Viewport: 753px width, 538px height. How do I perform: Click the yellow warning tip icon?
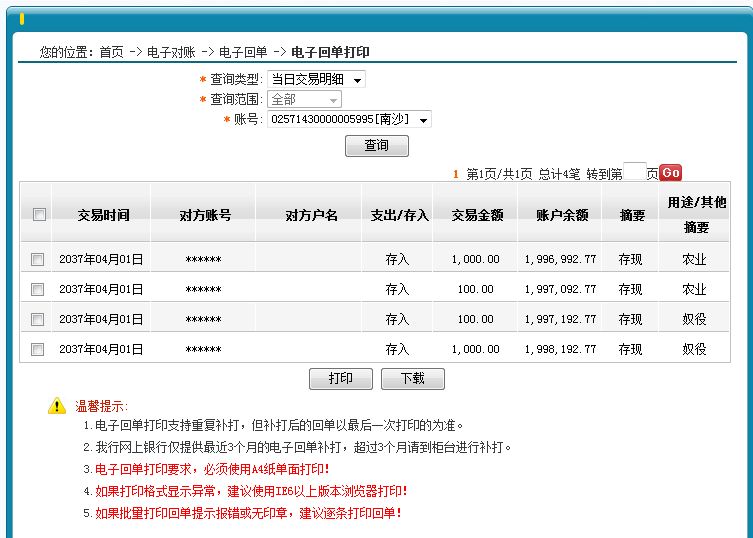57,405
